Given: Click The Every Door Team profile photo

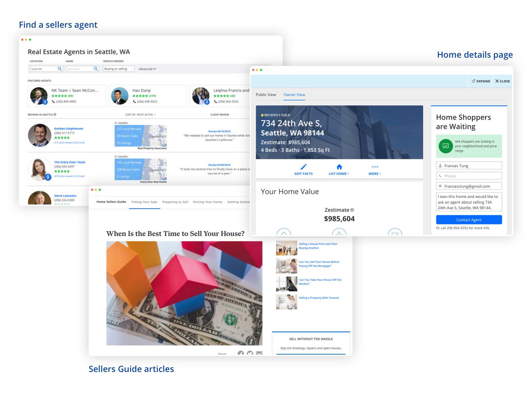Looking at the screenshot, I should [40, 169].
